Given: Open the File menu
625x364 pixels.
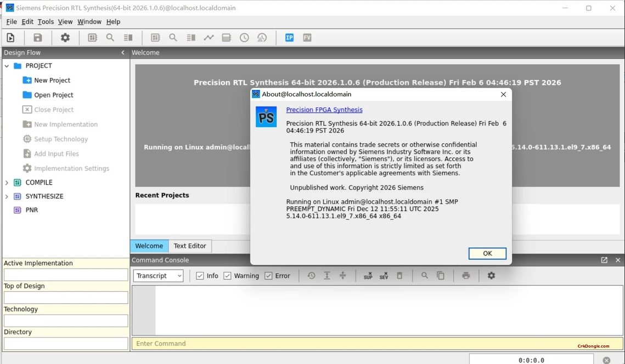Looking at the screenshot, I should (12, 21).
